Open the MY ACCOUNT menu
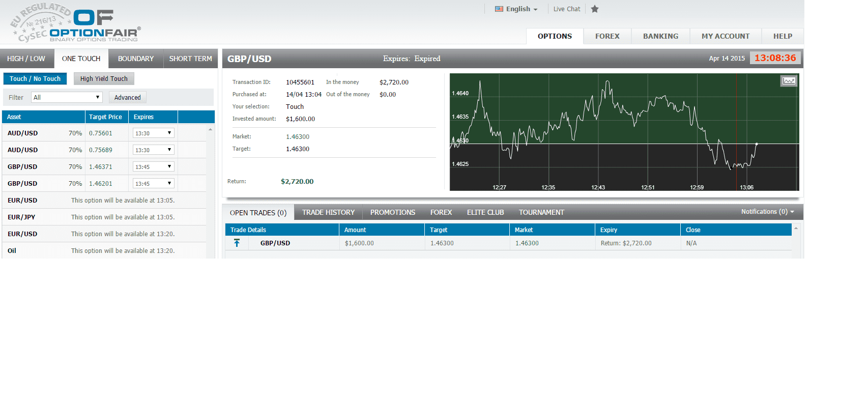Viewport: 868px width, 396px height. pos(725,37)
